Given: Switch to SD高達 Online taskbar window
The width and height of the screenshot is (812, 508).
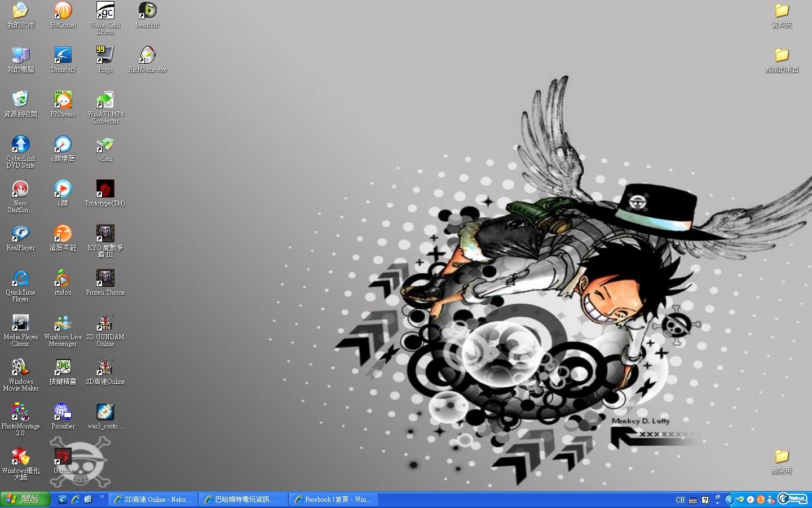Looking at the screenshot, I should pos(153,500).
